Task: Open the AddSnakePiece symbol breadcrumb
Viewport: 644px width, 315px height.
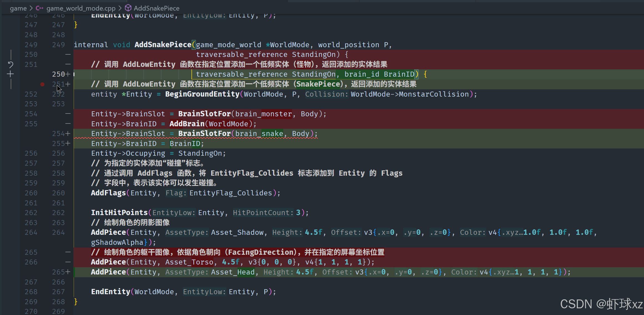Action: 156,8
